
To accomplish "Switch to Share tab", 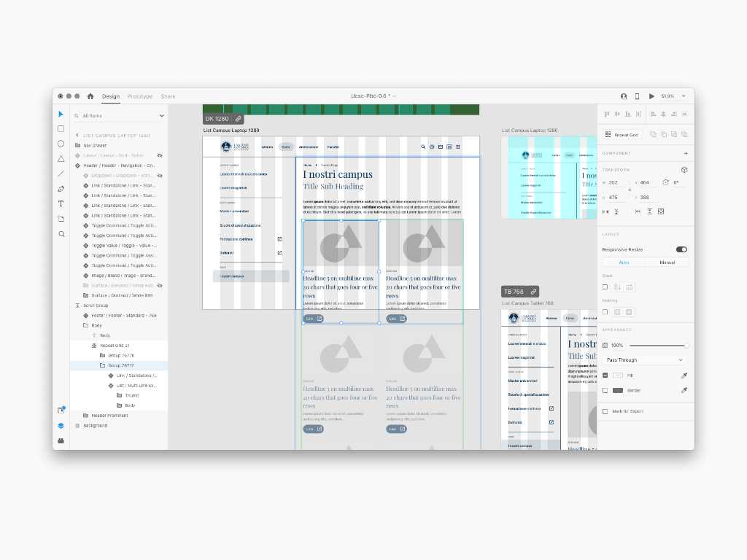I will (169, 97).
